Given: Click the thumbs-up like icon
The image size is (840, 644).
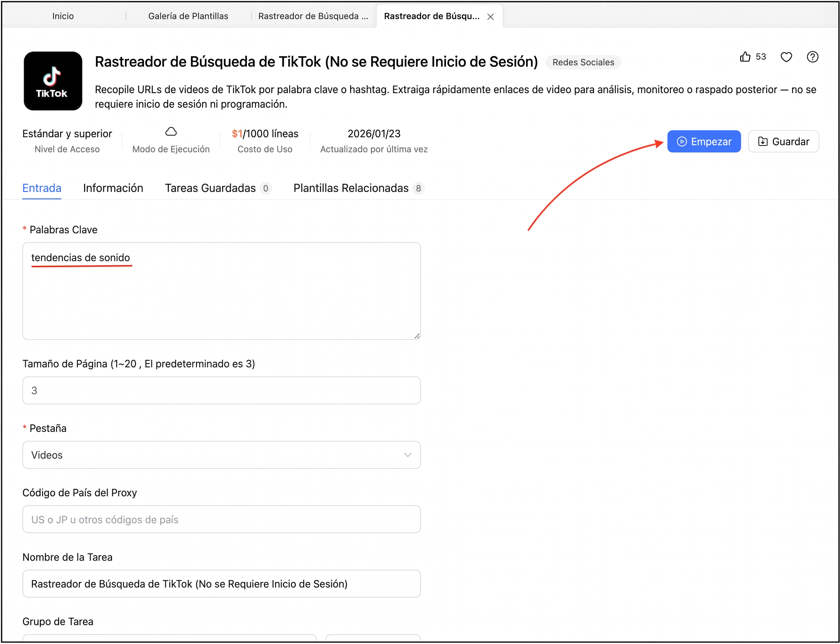Looking at the screenshot, I should [744, 57].
